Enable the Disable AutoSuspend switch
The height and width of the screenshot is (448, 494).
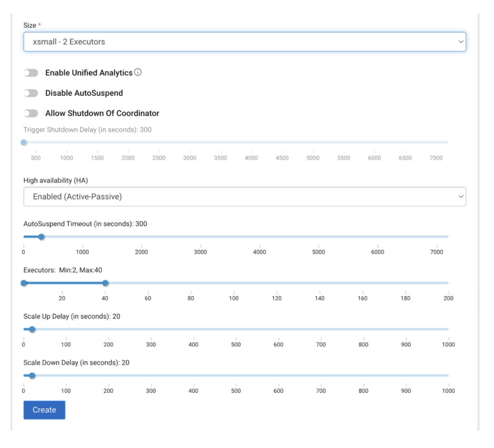(31, 93)
